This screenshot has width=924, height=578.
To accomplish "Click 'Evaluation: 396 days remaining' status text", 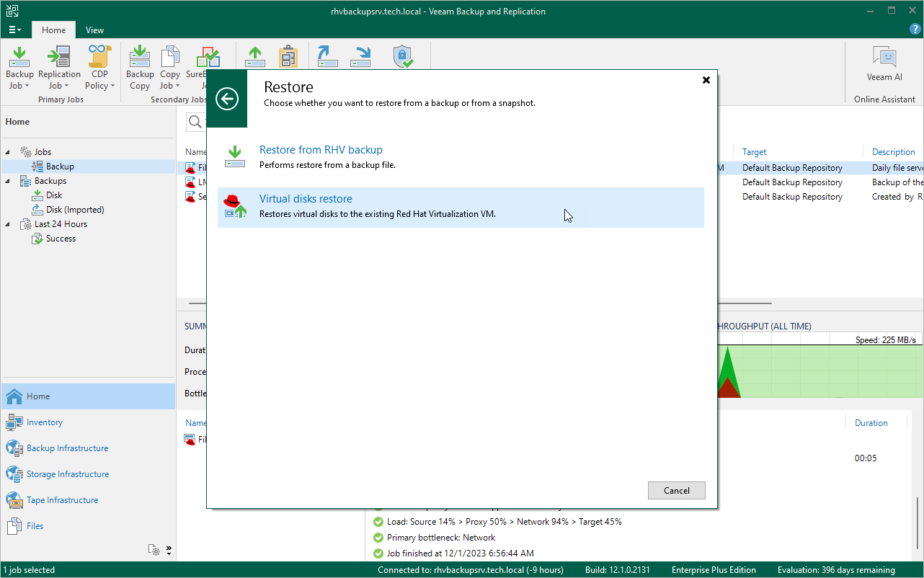I will pos(836,570).
